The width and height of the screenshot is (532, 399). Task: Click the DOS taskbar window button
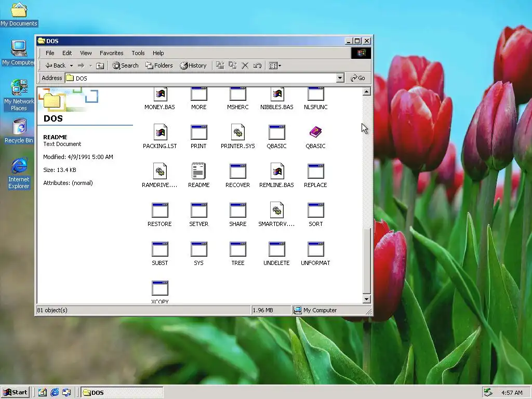click(x=122, y=393)
